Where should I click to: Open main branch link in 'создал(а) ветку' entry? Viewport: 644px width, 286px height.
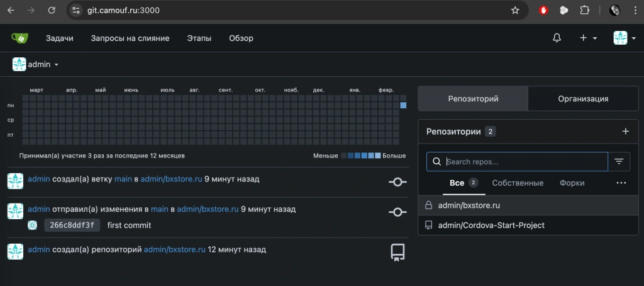click(123, 179)
